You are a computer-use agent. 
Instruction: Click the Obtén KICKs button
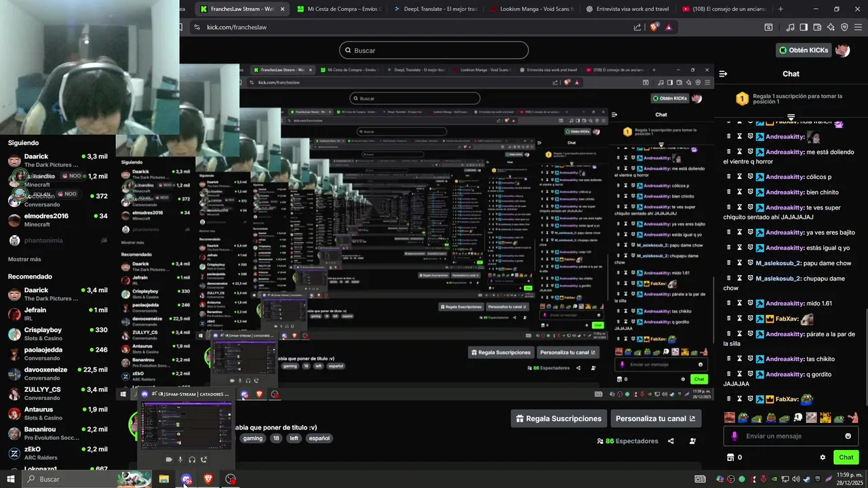[804, 50]
